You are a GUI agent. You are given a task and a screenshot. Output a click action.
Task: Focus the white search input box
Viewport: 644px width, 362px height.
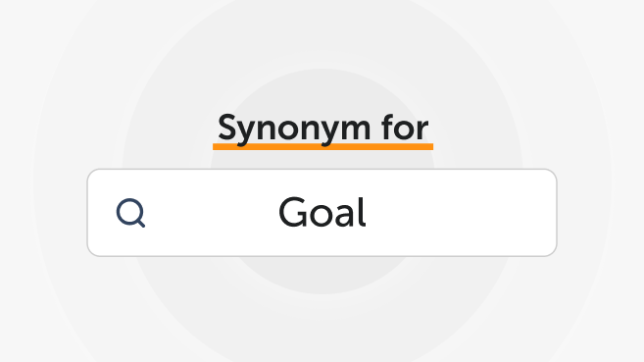click(x=322, y=213)
